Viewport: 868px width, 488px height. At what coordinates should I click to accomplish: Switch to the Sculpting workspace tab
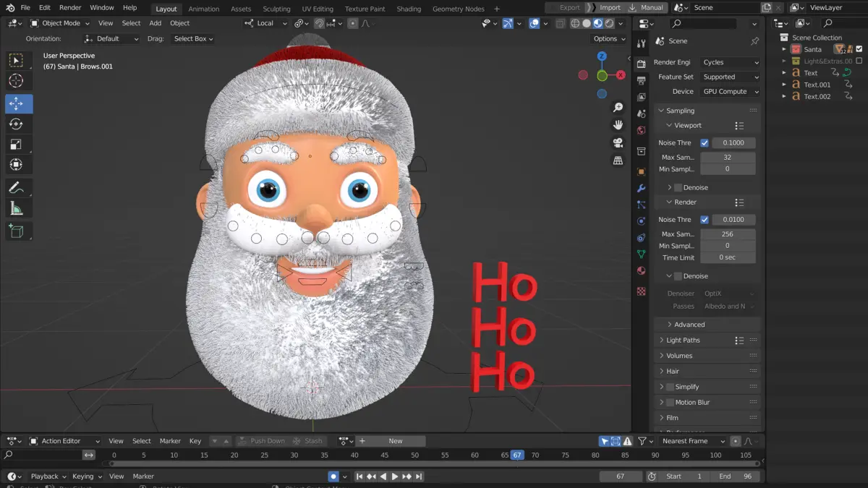coord(276,9)
